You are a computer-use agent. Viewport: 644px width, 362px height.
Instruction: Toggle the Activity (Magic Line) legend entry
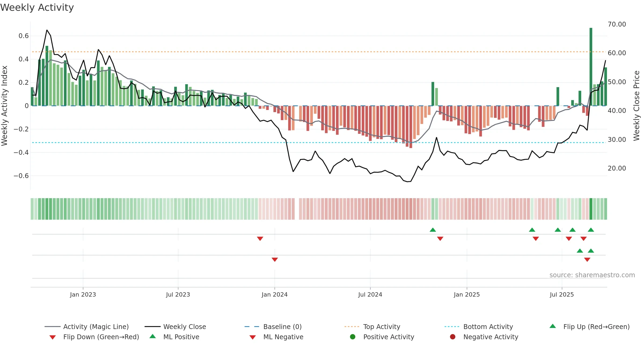[x=87, y=327]
